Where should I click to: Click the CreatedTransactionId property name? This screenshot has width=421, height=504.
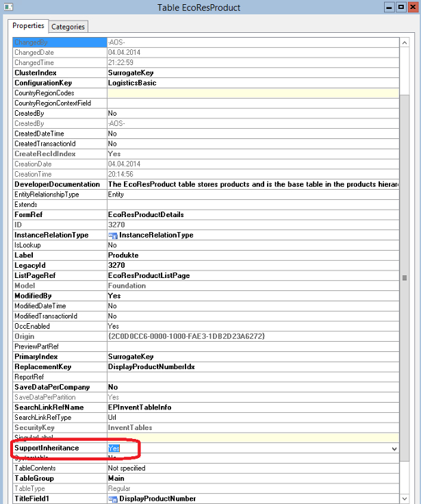(x=45, y=144)
